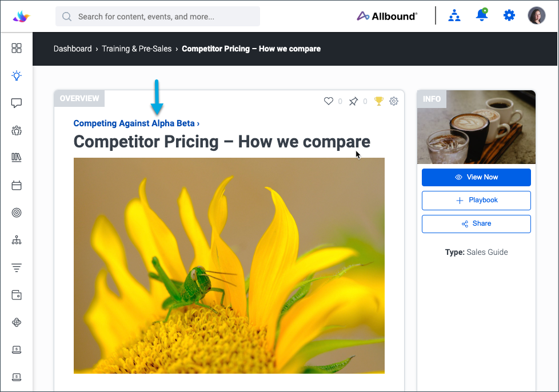
Task: Go to Dashboard in breadcrumb
Action: 73,49
